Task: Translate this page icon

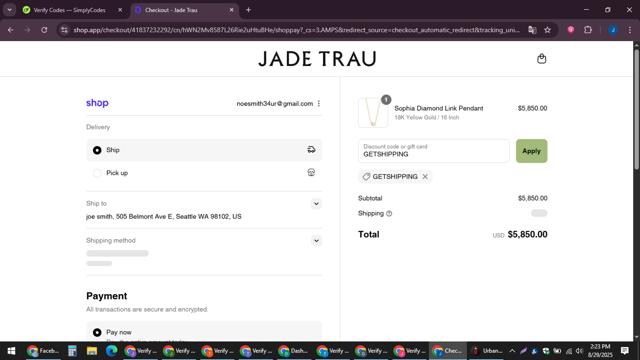Action: click(x=532, y=30)
